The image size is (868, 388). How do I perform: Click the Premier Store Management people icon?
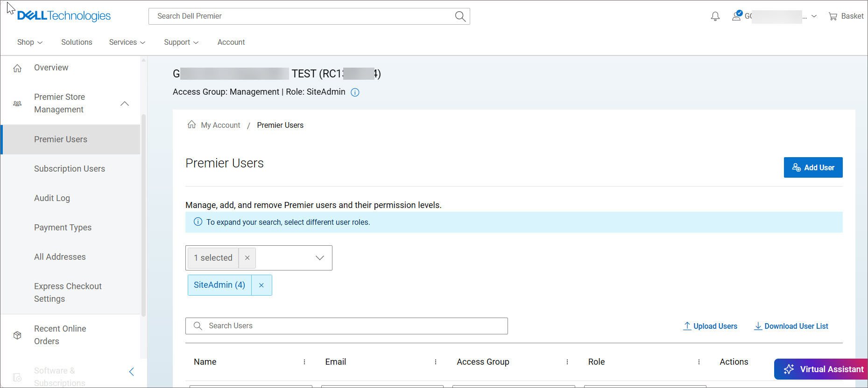point(17,104)
